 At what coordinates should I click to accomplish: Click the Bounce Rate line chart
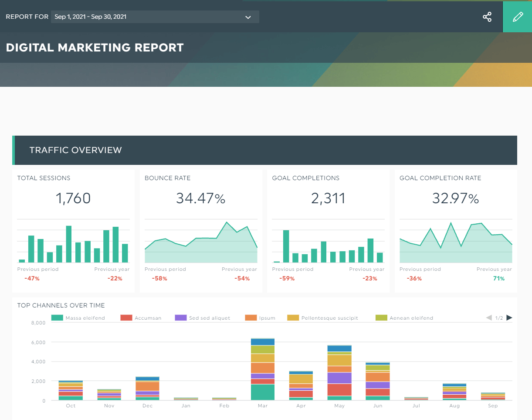pyautogui.click(x=201, y=241)
